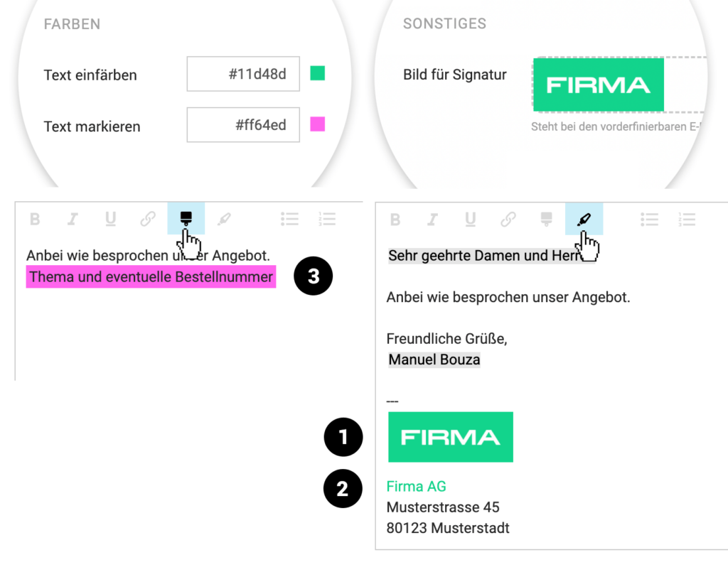Viewport: 728px width, 572px height.
Task: Insert bullet list in the signature editor
Action: [649, 219]
